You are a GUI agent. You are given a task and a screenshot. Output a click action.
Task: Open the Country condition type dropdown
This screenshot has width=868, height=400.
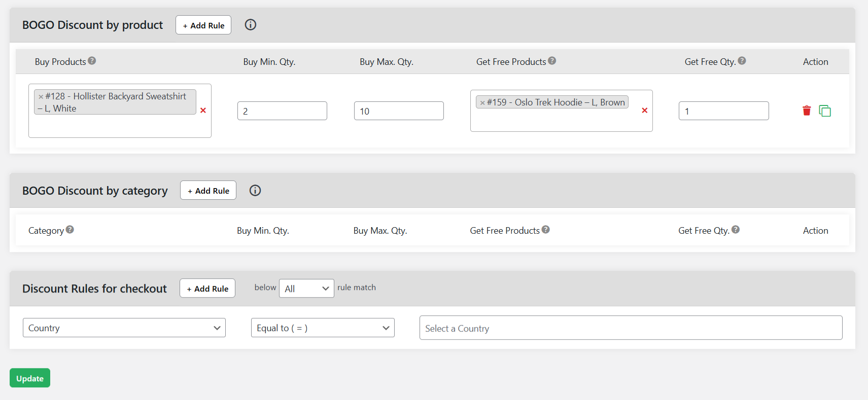[124, 328]
